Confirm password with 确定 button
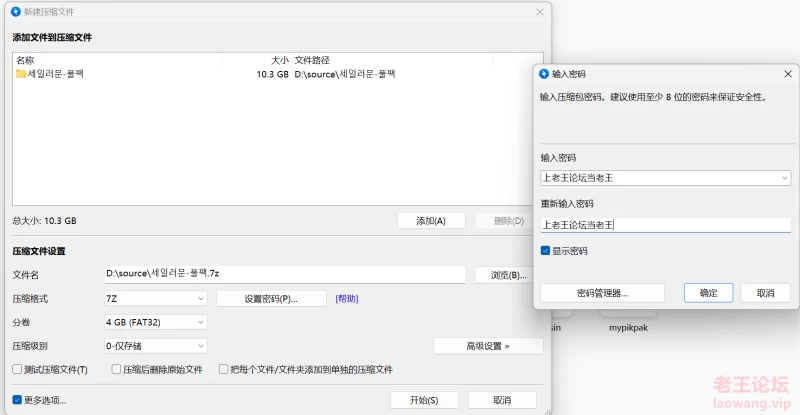Viewport: 800px width, 415px height. click(x=709, y=293)
